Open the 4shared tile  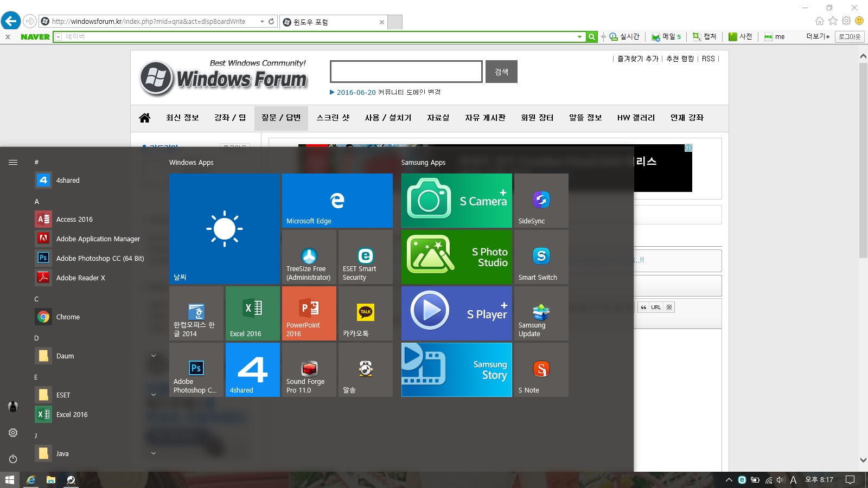click(x=252, y=370)
